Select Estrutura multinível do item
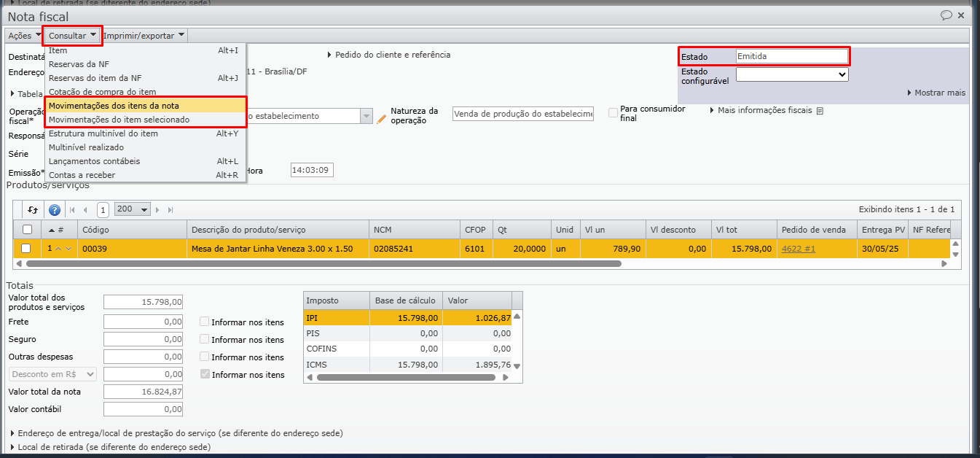Image resolution: width=980 pixels, height=458 pixels. tap(146, 133)
